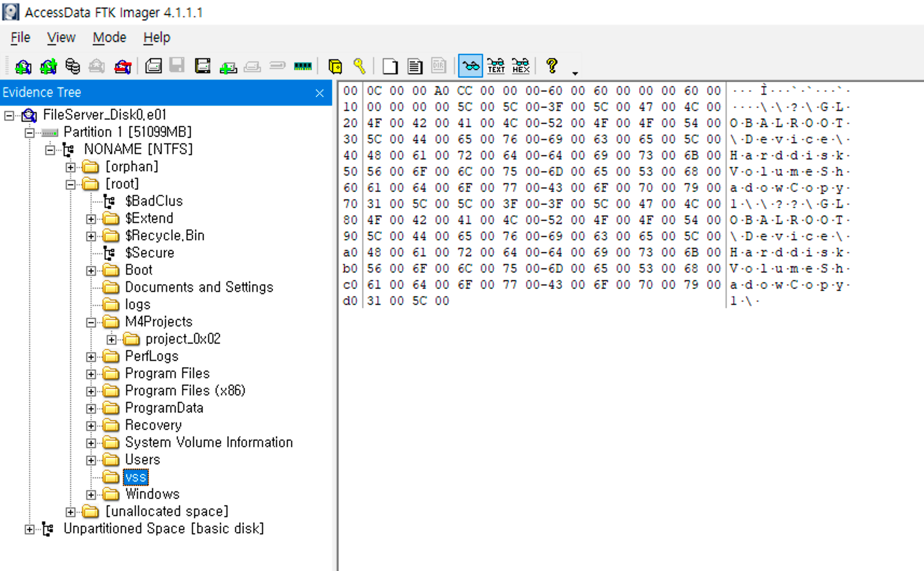Click the Export Files blank page icon
This screenshot has height=571, width=924.
click(390, 66)
